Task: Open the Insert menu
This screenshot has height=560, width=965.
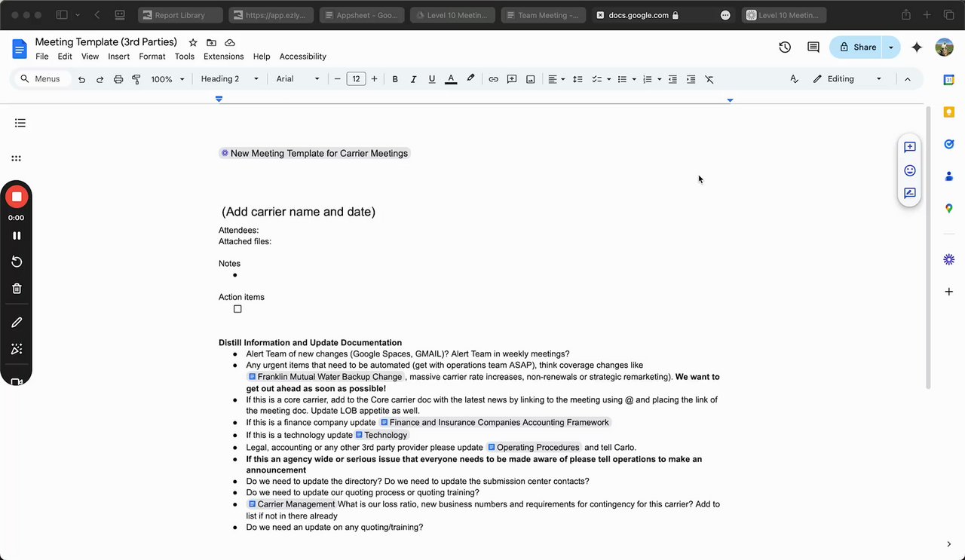Action: (x=119, y=57)
